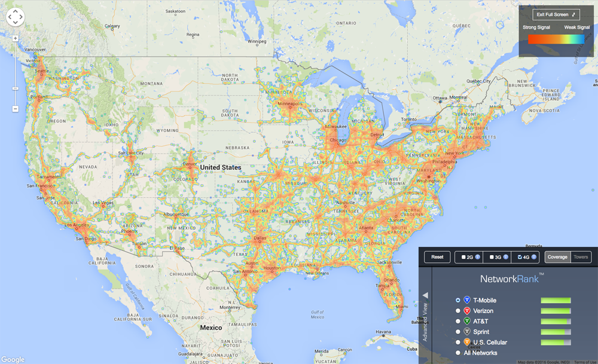This screenshot has width=598, height=364.
Task: Click the red Verizon tower pin icon
Action: click(x=467, y=311)
